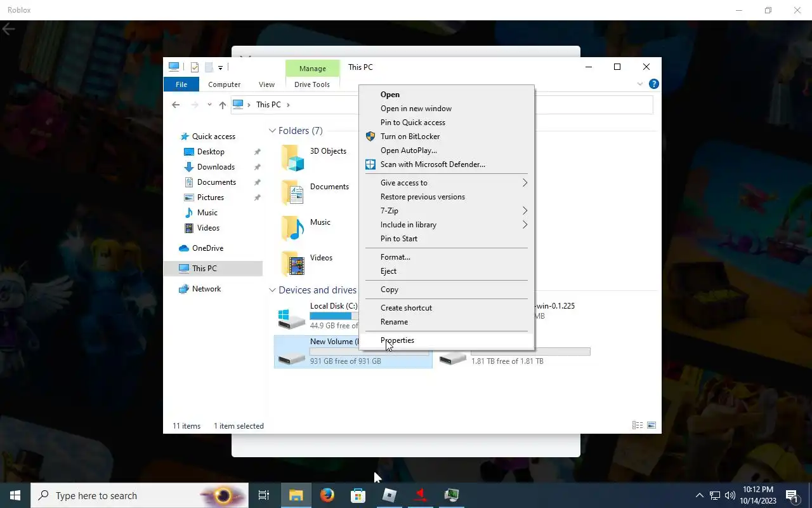Open the Windows Start menu
This screenshot has width=812, height=508.
point(15,495)
